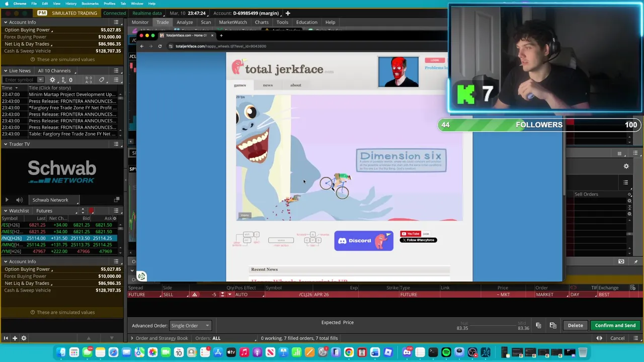Viewport: 644px width, 362px height.
Task: Open the MarketWatch tab
Action: [x=233, y=22]
